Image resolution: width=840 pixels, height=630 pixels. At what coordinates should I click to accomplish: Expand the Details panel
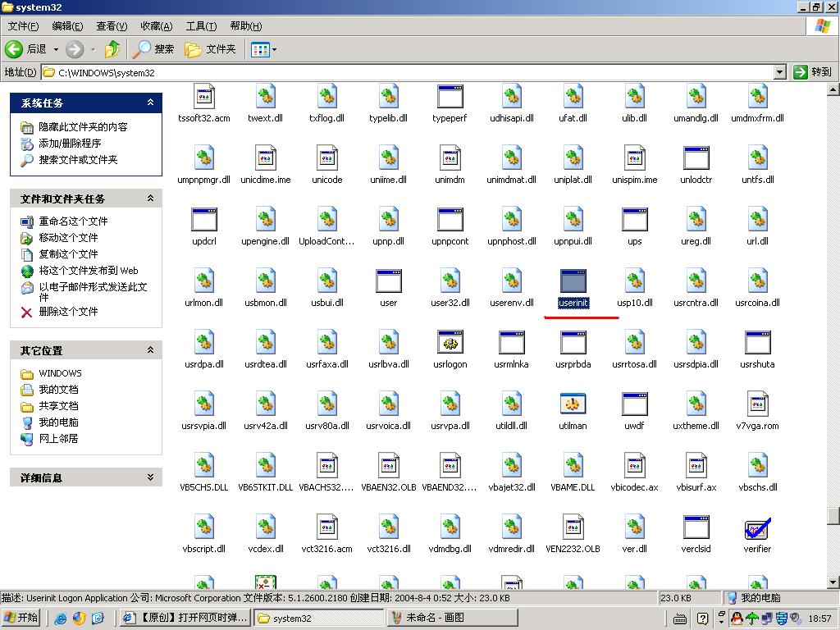click(150, 477)
